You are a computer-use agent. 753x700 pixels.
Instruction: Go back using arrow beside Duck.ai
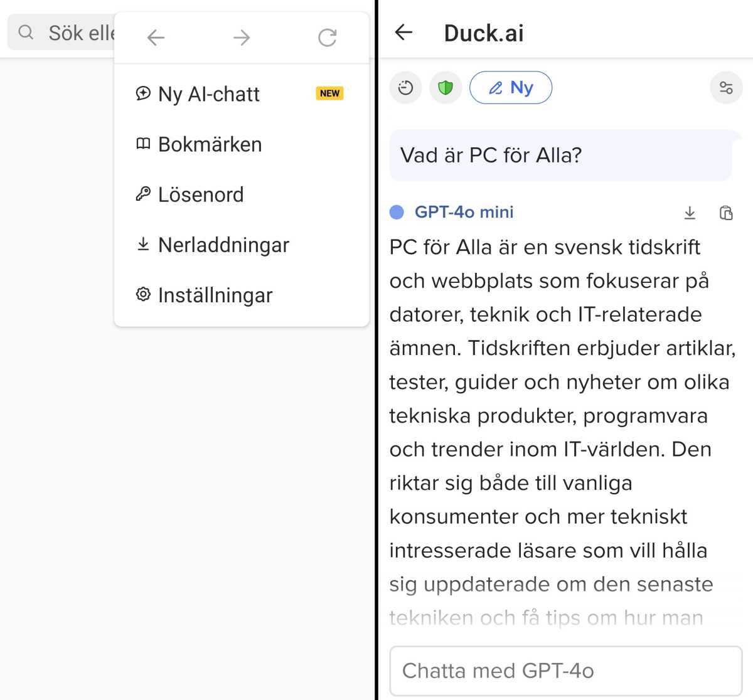404,33
